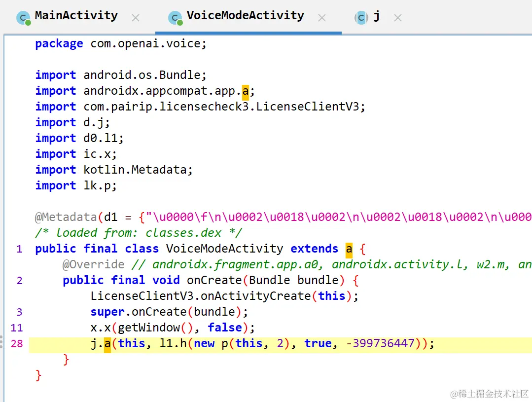Click import kotlin.Metadata line
The height and width of the screenshot is (402, 532).
click(114, 169)
